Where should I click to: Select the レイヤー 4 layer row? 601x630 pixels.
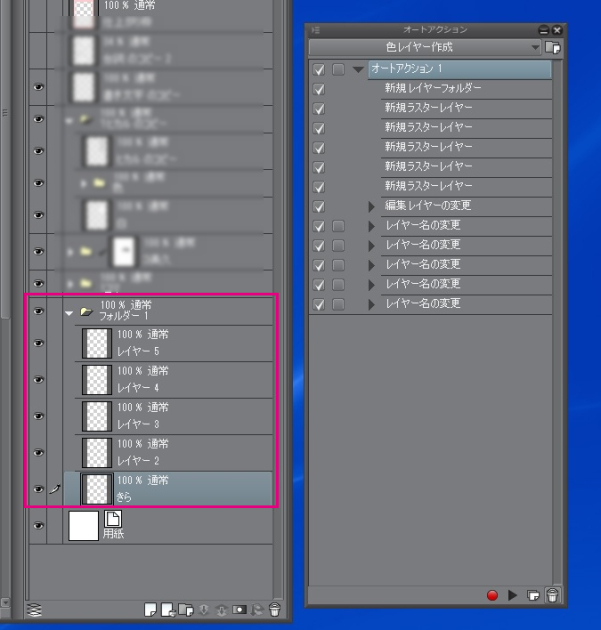174,380
